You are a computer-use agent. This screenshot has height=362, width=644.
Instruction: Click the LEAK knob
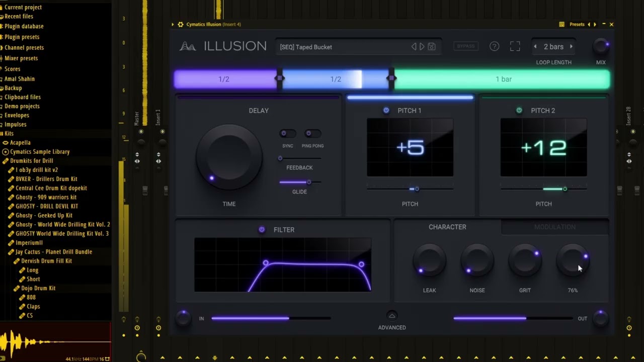[x=429, y=261]
